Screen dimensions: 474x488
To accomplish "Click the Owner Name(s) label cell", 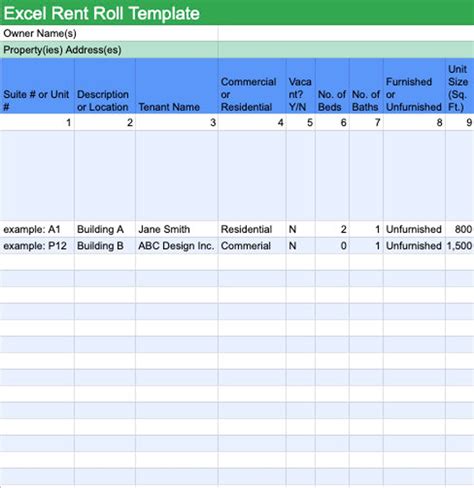I will tap(109, 33).
